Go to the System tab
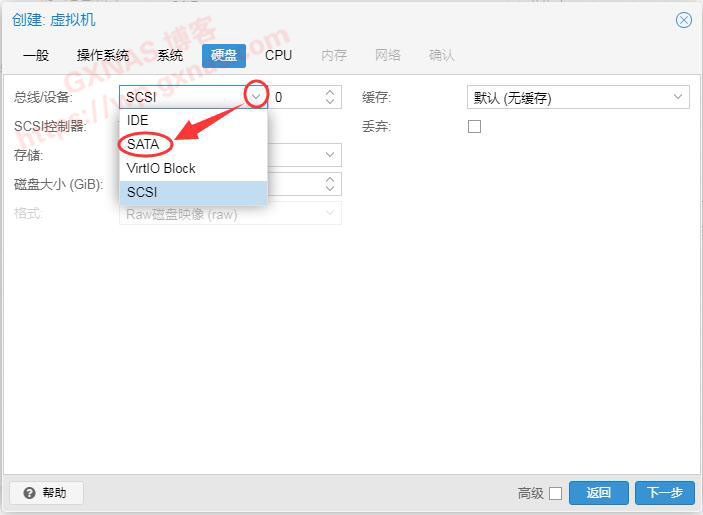The image size is (703, 515). coord(170,55)
